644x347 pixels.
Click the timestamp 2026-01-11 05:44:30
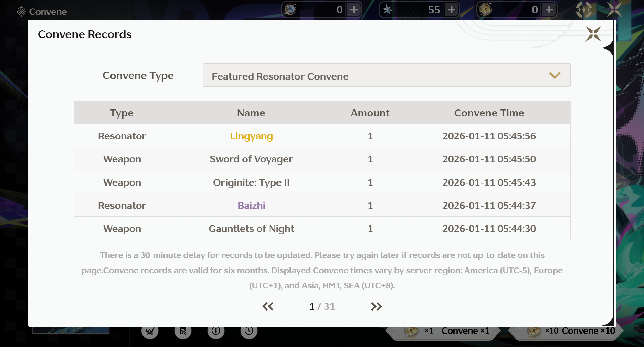pyautogui.click(x=489, y=229)
